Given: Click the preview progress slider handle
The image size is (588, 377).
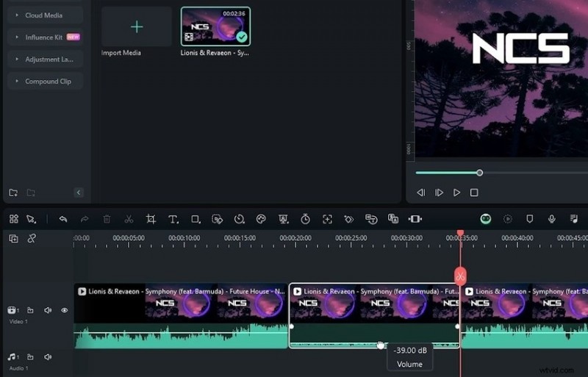Looking at the screenshot, I should [x=480, y=173].
